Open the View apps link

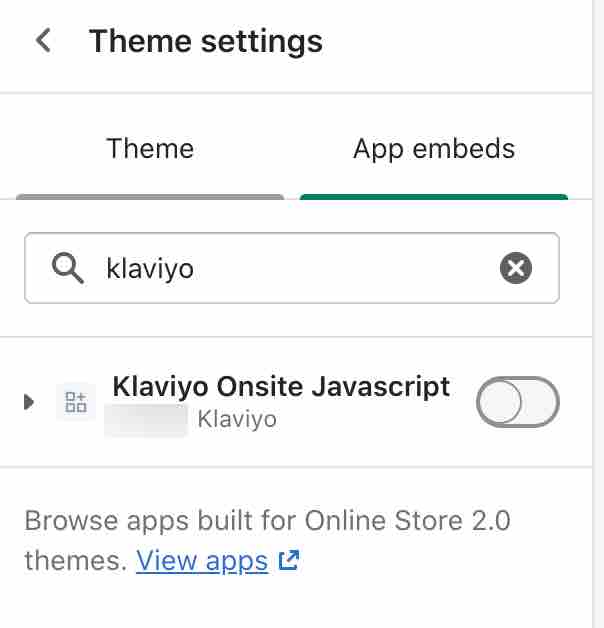[202, 561]
